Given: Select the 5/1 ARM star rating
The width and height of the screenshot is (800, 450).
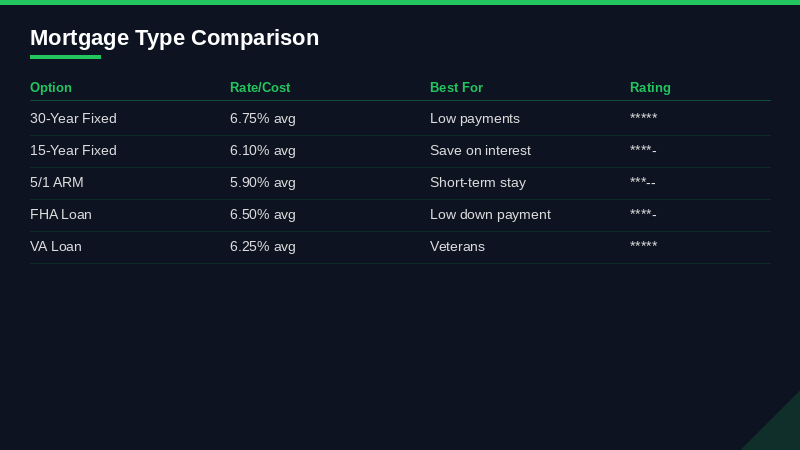Looking at the screenshot, I should (x=643, y=183).
